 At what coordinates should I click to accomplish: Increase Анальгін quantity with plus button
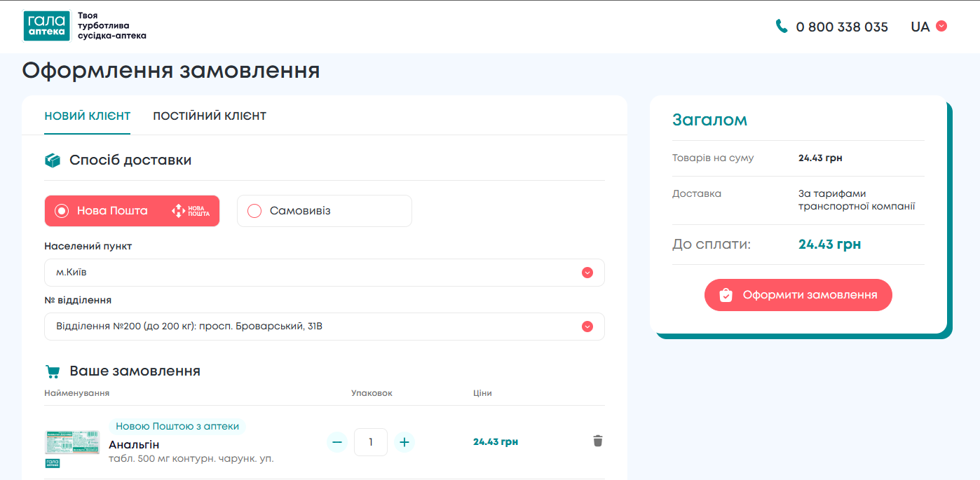pos(404,442)
